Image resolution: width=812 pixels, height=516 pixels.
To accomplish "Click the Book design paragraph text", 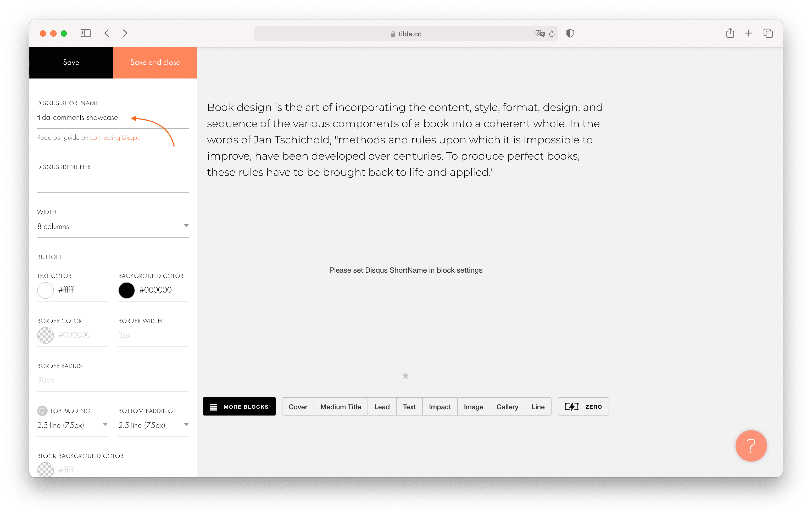I will coord(405,139).
